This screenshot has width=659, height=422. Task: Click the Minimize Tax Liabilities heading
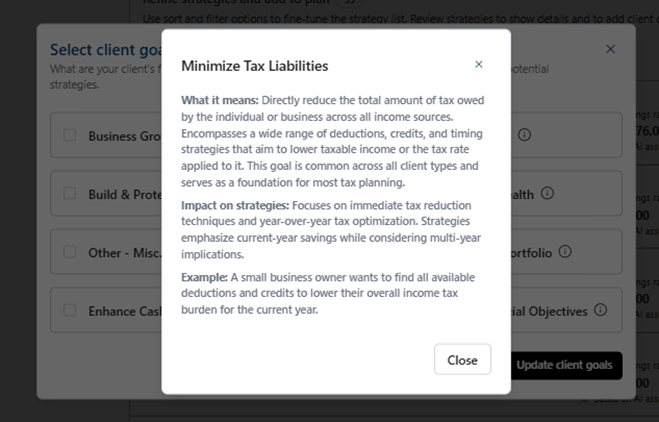coord(254,66)
